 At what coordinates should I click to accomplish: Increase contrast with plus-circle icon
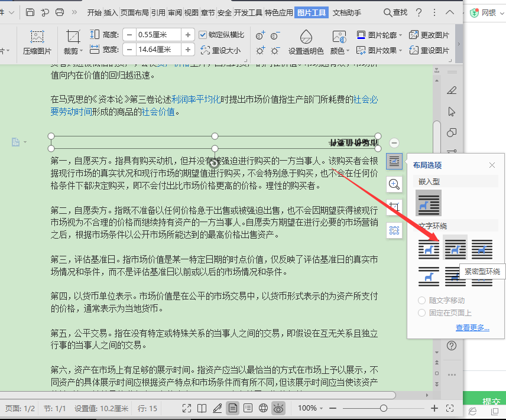(261, 35)
